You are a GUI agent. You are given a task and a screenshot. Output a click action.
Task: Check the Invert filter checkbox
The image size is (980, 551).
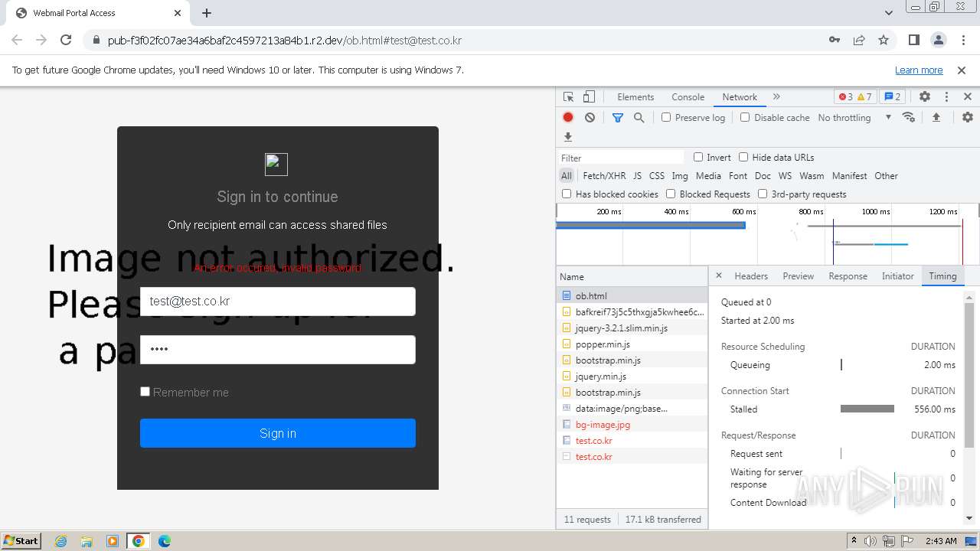point(698,157)
